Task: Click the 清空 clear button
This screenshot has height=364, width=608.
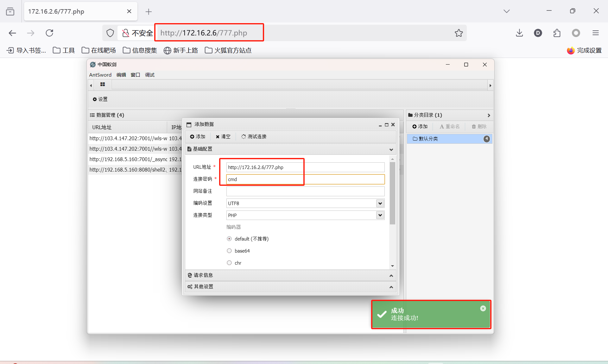Action: (223, 136)
